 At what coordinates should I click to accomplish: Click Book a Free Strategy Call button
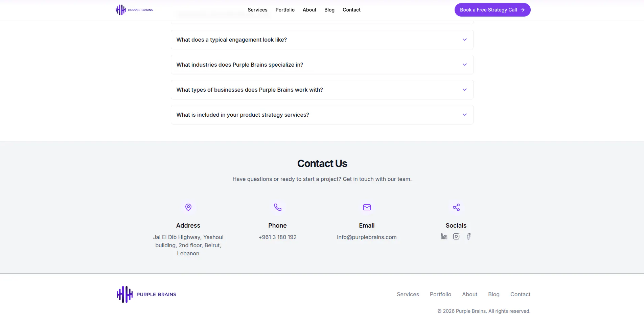tap(492, 10)
